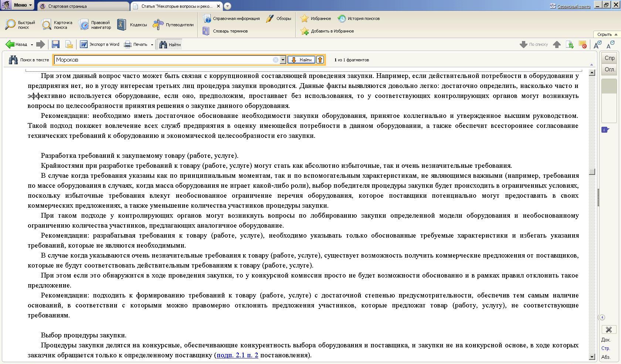This screenshot has height=364, width=621.
Task: Increase the document font size
Action: coord(597,45)
